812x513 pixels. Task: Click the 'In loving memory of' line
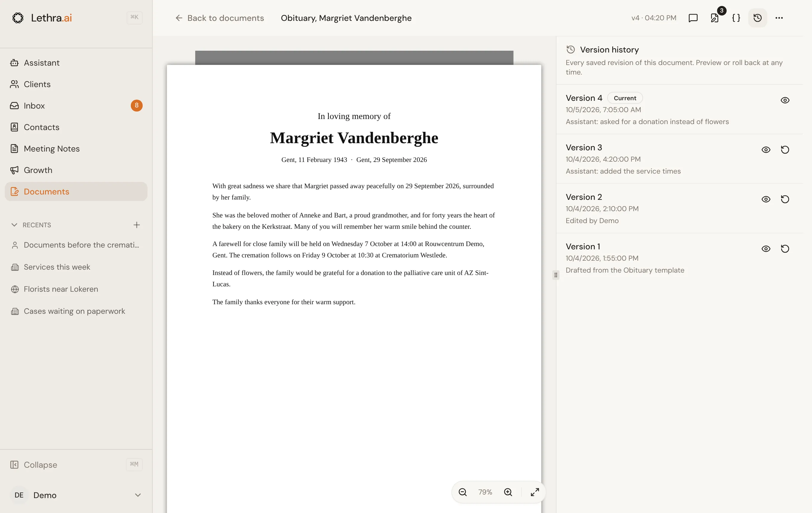pos(354,116)
